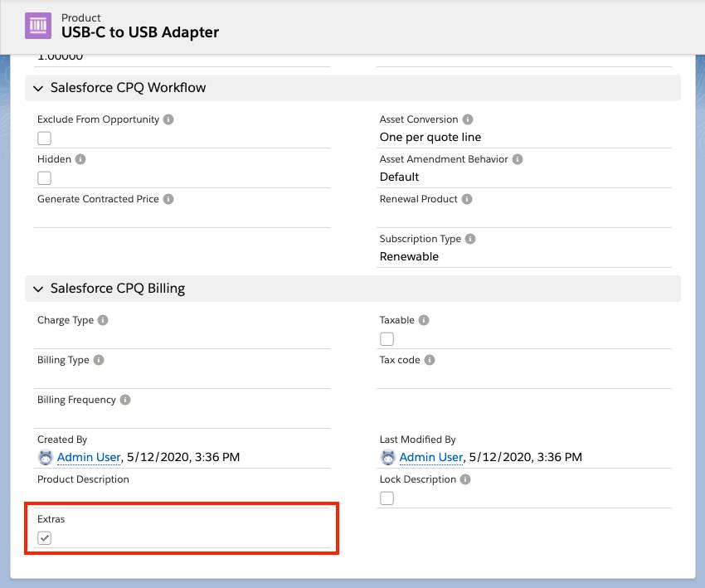Toggle Exclude From Opportunity checkbox
Image resolution: width=705 pixels, height=588 pixels.
click(45, 138)
